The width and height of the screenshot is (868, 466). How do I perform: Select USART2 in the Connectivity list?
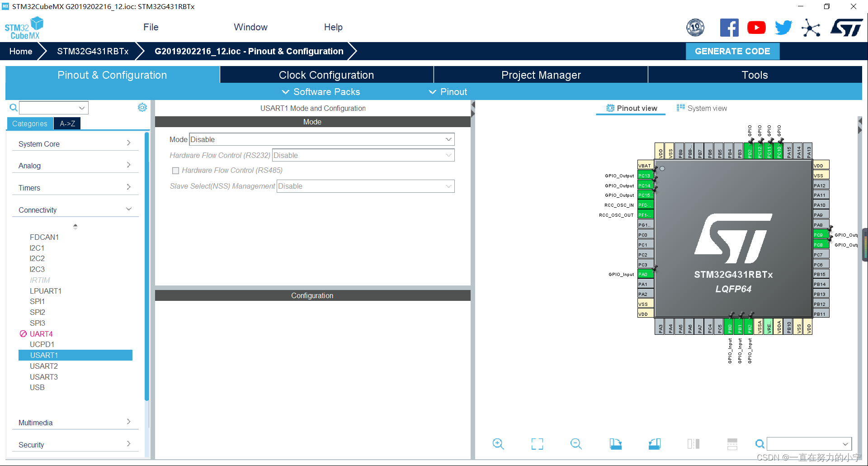point(44,366)
